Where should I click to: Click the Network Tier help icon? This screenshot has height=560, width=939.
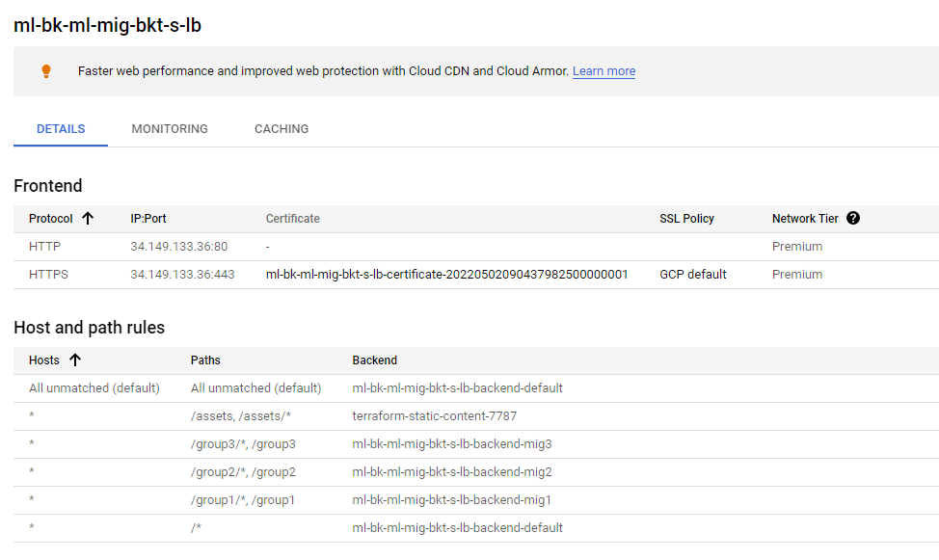[x=852, y=218]
